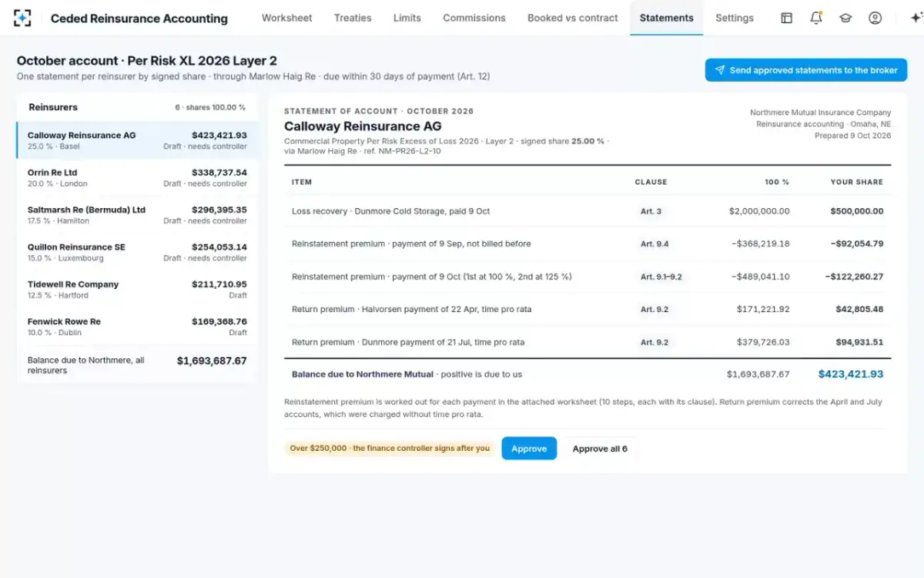The width and height of the screenshot is (924, 578).
Task: Go to the Limits tab
Action: point(407,18)
